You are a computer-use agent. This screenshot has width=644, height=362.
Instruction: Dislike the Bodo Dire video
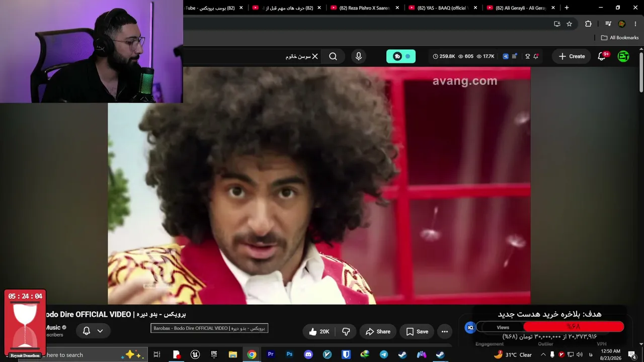click(346, 331)
